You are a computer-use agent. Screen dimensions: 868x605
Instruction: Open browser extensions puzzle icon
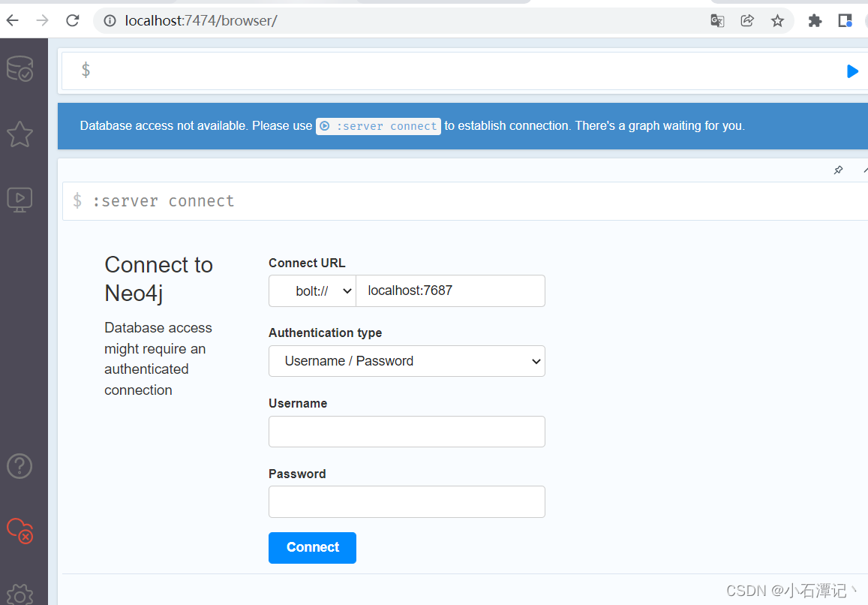click(815, 21)
